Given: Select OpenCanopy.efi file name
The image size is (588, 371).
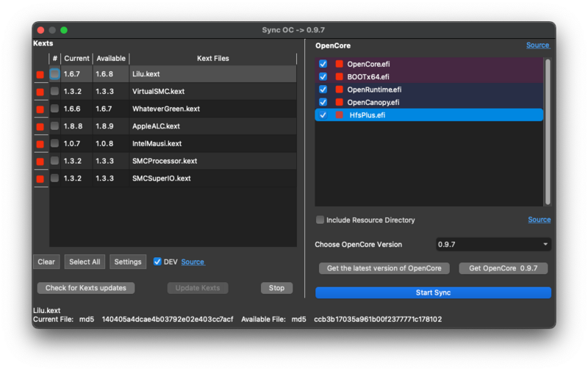Looking at the screenshot, I should 373,102.
